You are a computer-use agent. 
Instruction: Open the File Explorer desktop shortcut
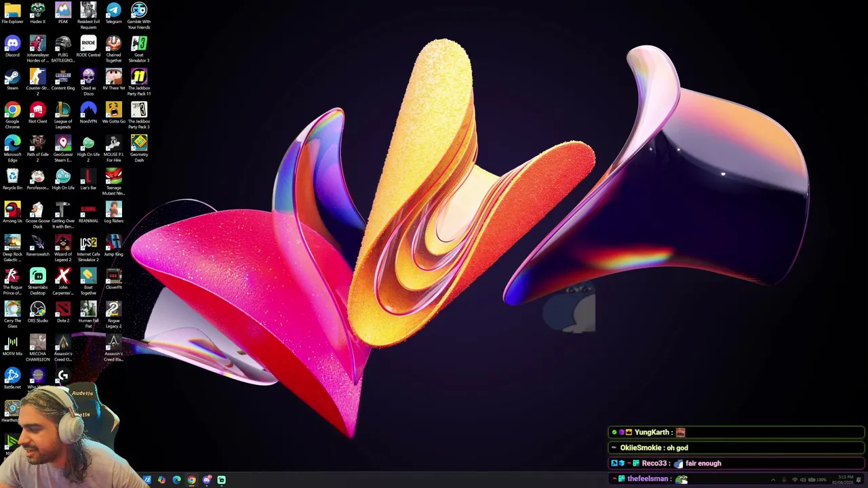(12, 14)
